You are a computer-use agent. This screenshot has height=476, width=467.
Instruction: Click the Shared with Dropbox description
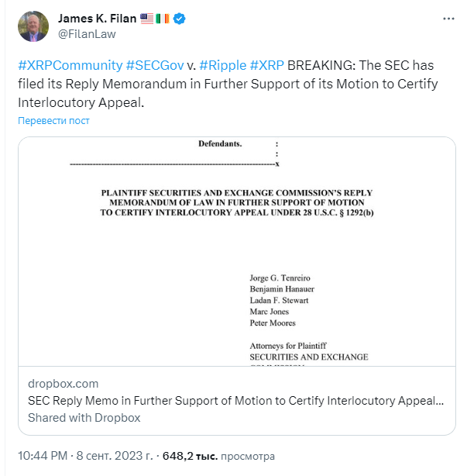[84, 418]
